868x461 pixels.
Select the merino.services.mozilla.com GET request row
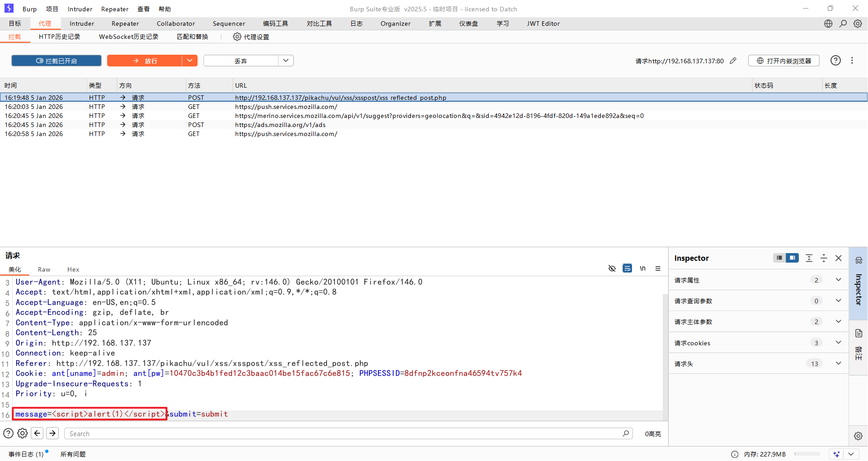click(434, 116)
